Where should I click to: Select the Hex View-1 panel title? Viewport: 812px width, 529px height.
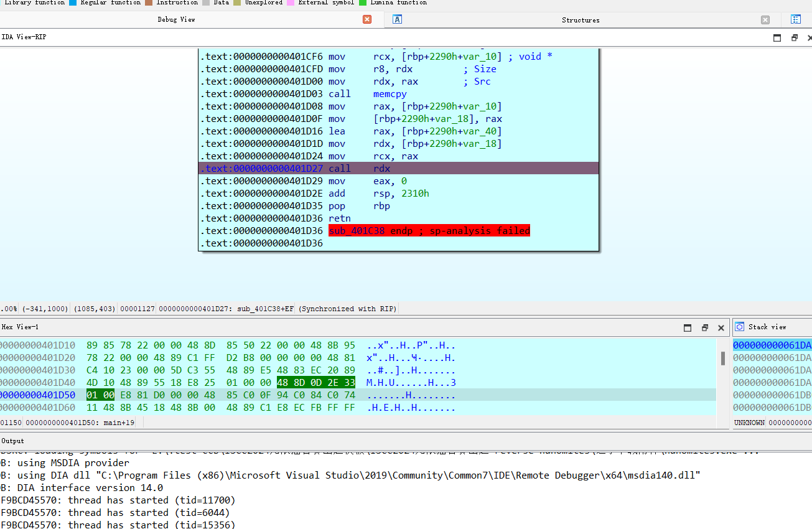click(20, 327)
